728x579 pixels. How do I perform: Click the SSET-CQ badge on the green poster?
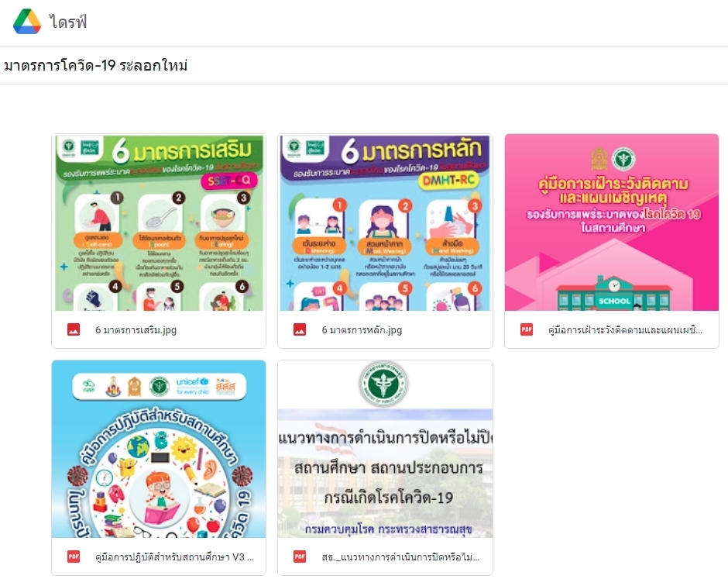click(x=228, y=181)
